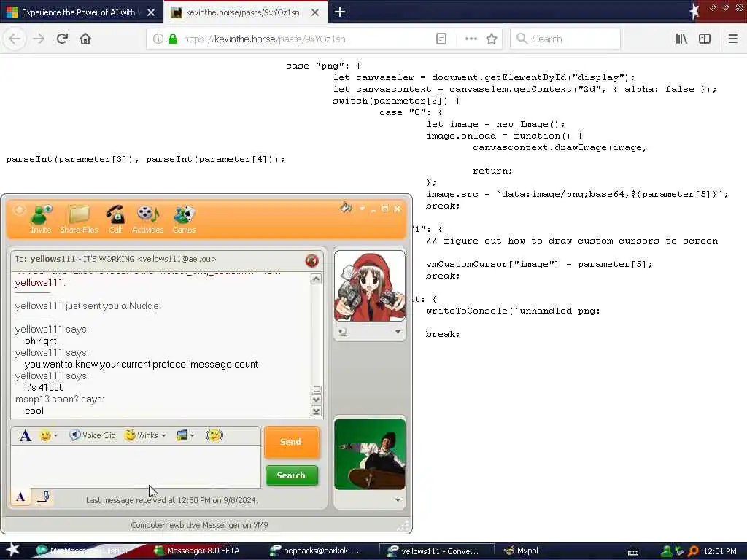Open Share Files folder icon
The width and height of the screenshot is (747, 560).
pos(79,219)
